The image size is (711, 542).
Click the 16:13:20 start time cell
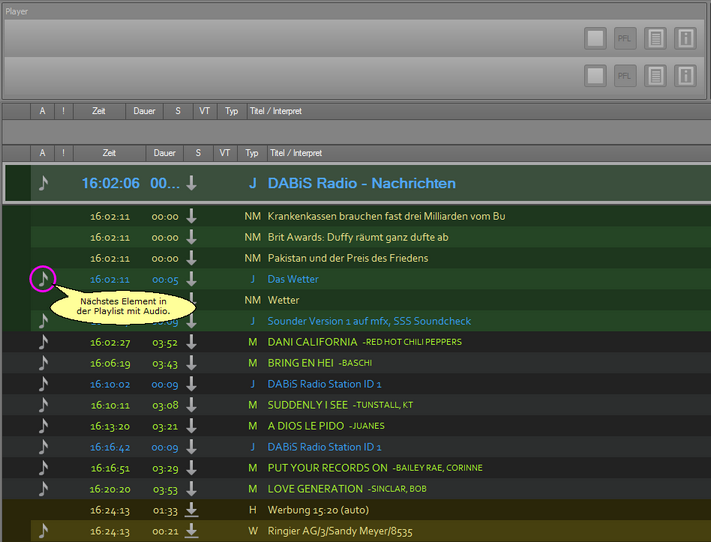click(x=110, y=426)
